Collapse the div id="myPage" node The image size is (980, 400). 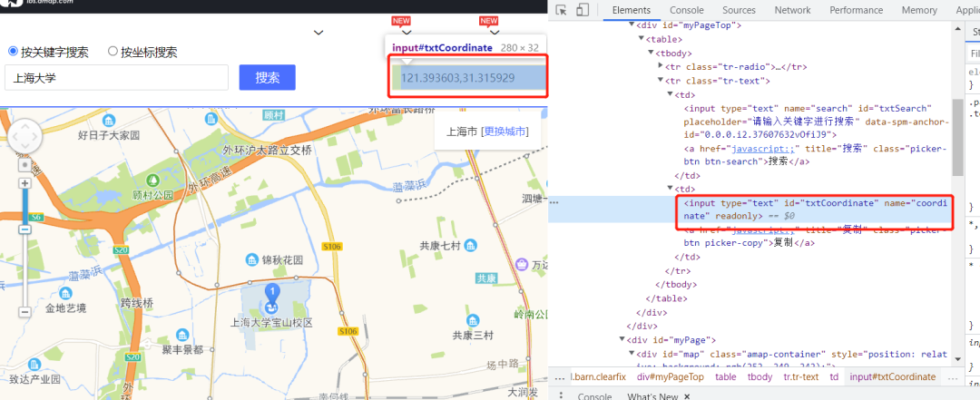point(622,340)
